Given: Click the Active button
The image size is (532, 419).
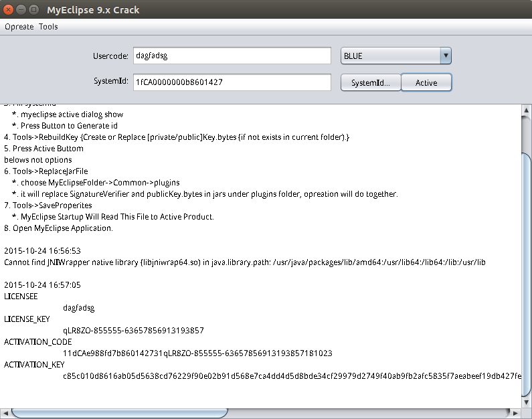Looking at the screenshot, I should coord(426,82).
